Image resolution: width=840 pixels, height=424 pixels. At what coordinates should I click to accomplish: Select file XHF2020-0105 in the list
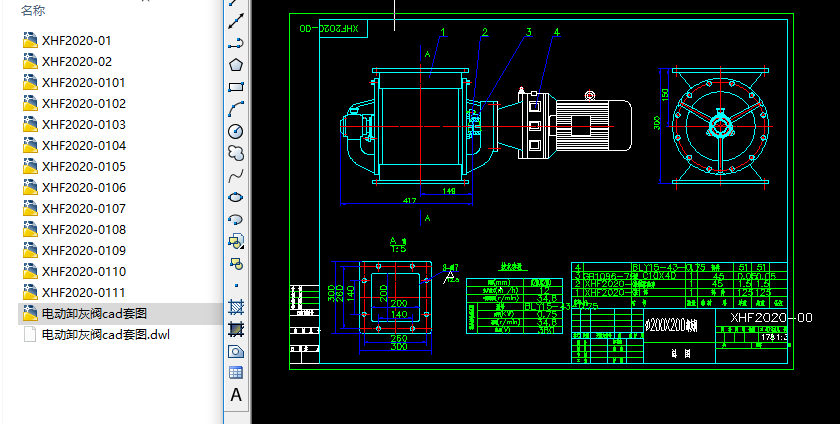(83, 166)
